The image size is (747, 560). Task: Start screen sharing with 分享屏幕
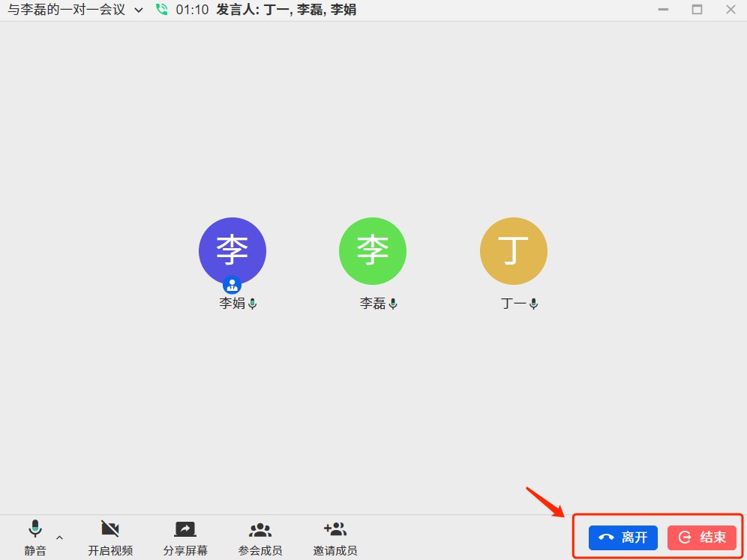point(185,538)
